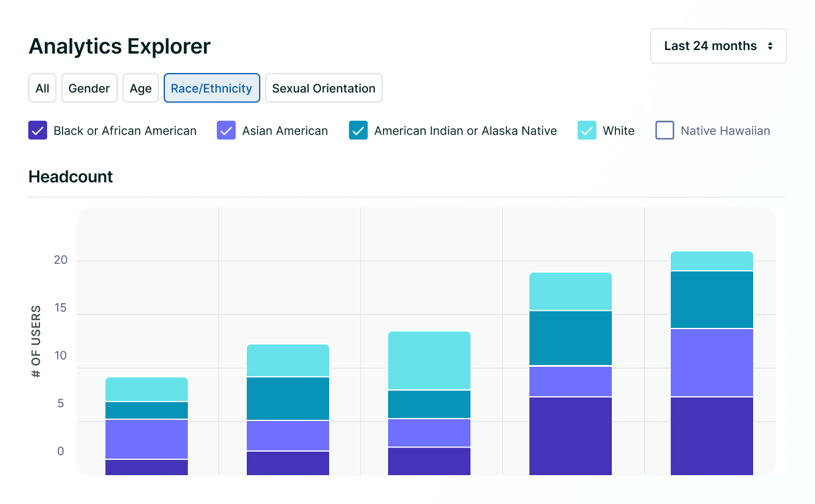Screen dimensions: 815x504
Task: Click the light blue segment of the tallest bar
Action: pyautogui.click(x=711, y=261)
